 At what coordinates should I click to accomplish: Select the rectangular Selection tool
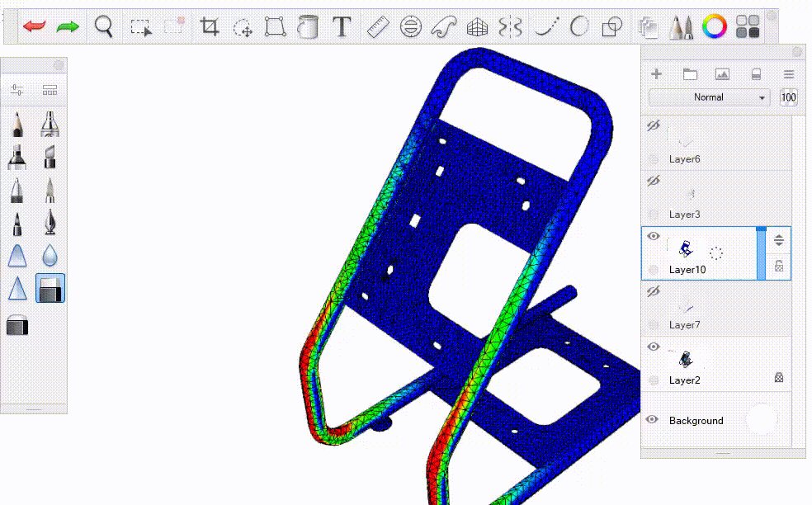pos(141,27)
